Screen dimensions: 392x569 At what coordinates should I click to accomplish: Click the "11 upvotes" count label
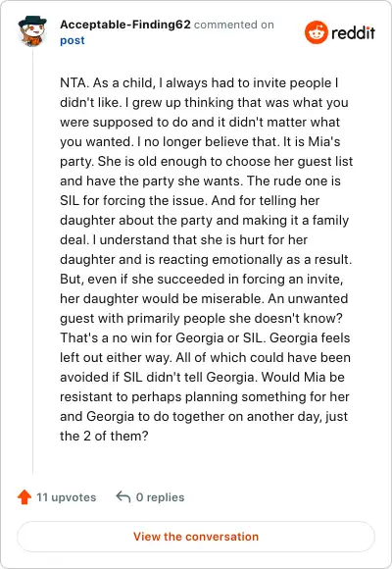pos(66,497)
